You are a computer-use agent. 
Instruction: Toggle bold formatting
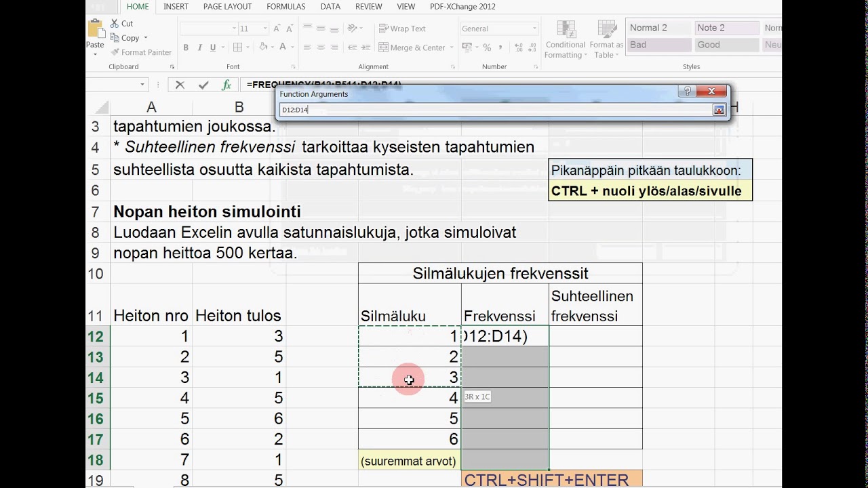[x=186, y=47]
